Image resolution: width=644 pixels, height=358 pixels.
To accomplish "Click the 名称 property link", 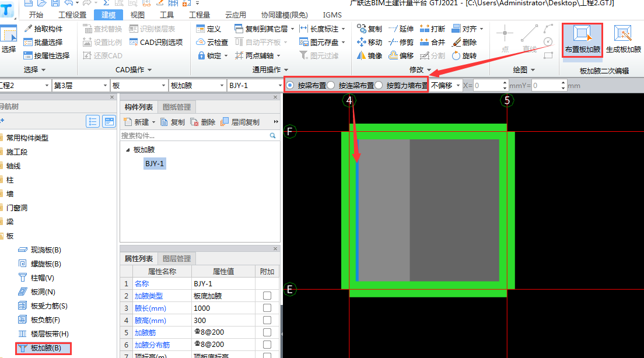I will click(x=142, y=284).
